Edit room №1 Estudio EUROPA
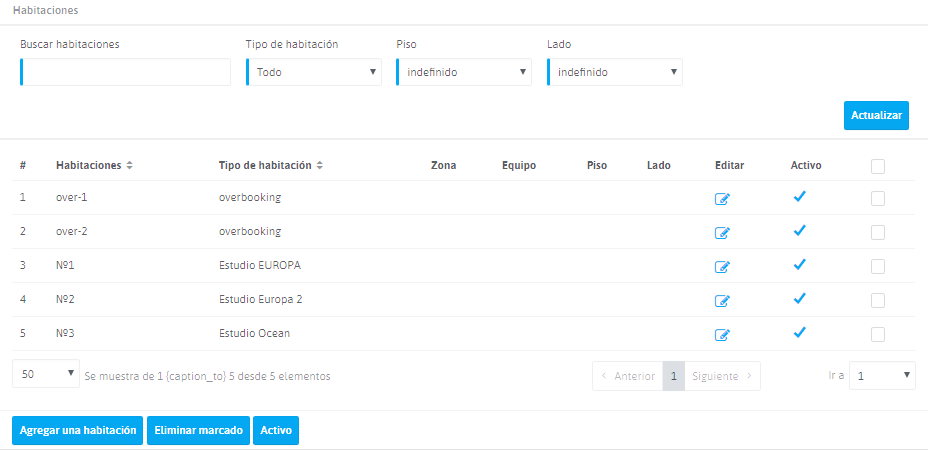 point(722,267)
